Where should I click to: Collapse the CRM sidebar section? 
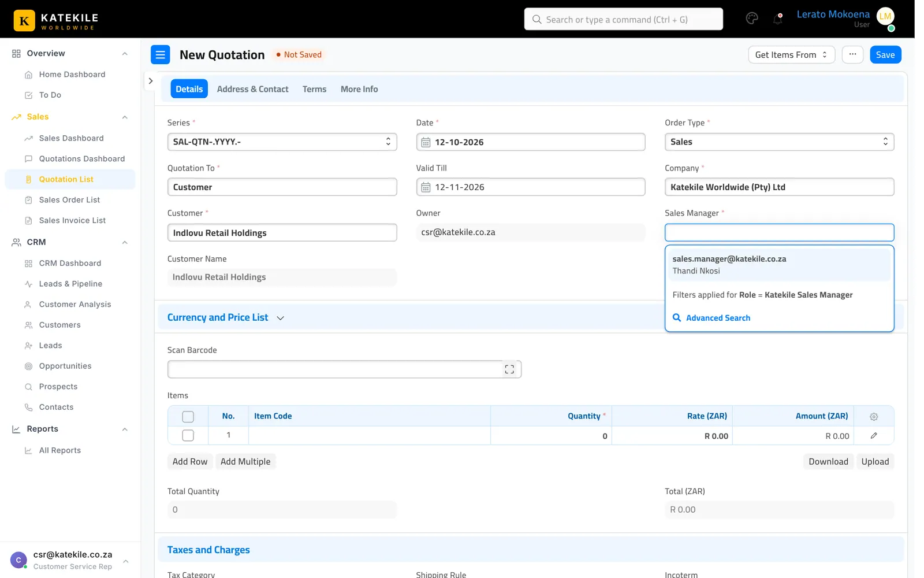(x=125, y=243)
